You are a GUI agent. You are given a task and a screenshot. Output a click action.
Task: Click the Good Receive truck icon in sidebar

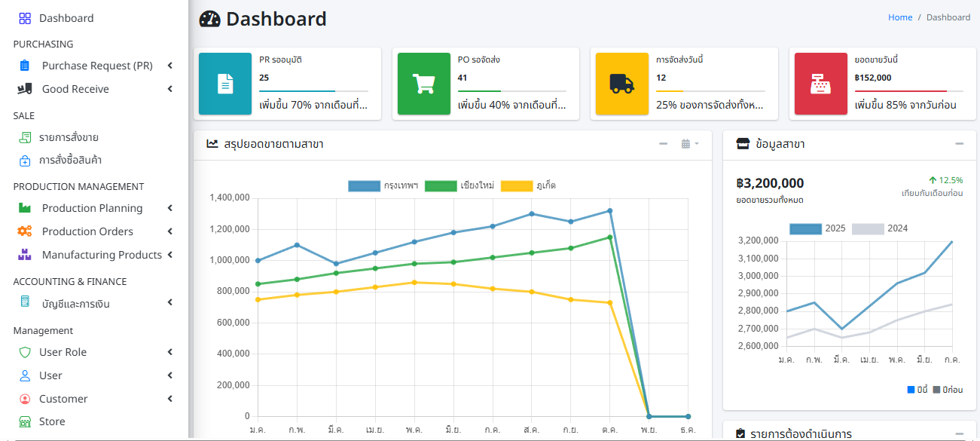click(25, 89)
